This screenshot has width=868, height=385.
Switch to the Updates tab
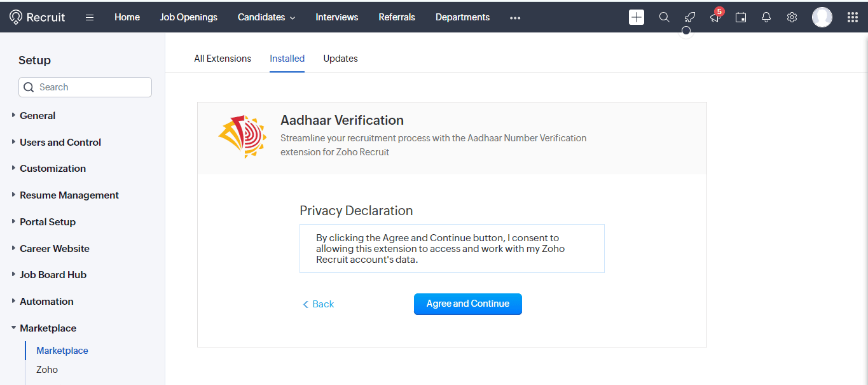[x=340, y=59]
